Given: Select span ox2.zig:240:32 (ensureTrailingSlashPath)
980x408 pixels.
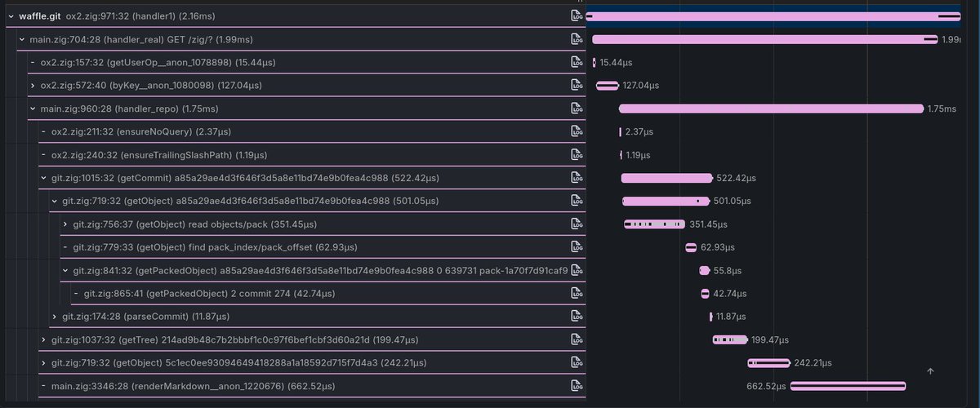Looking at the screenshot, I should point(158,154).
